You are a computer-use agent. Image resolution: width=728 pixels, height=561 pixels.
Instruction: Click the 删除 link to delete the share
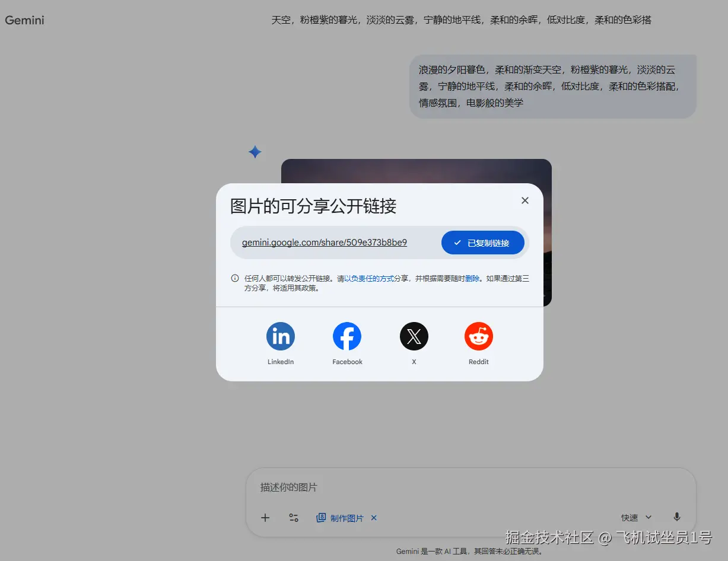coord(472,278)
